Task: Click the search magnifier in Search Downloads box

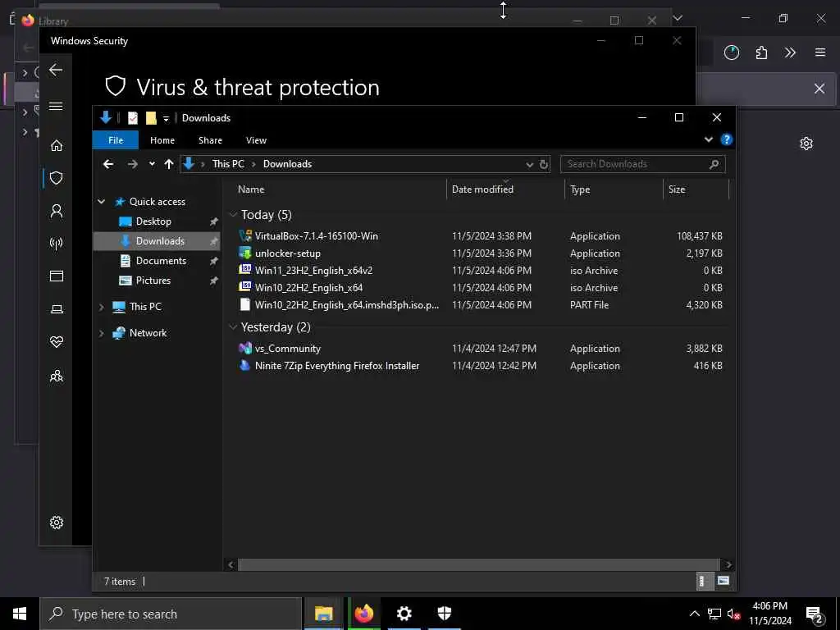Action: tap(714, 164)
